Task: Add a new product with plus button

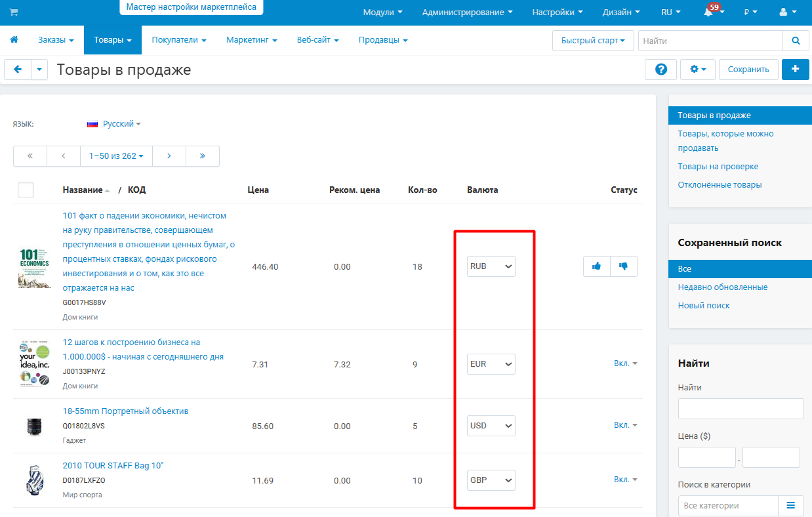Action: [x=796, y=70]
